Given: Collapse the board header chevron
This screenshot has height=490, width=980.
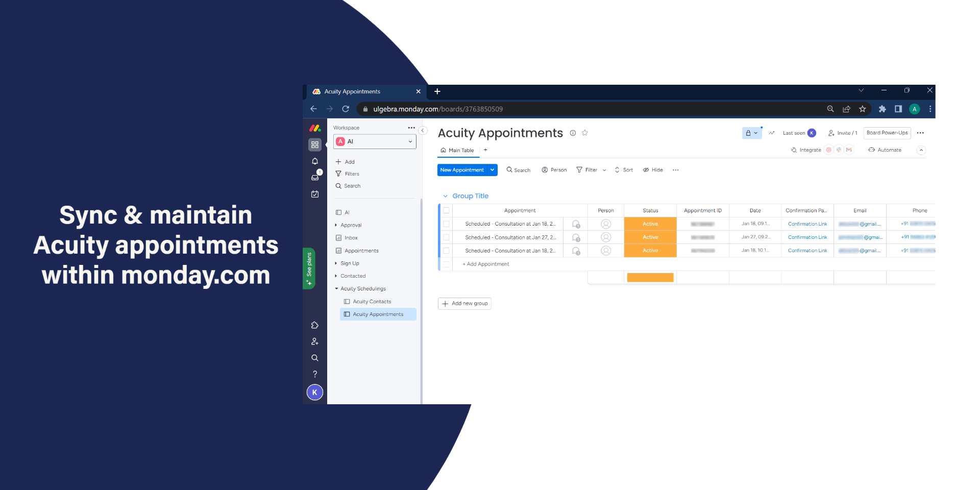Looking at the screenshot, I should tap(921, 150).
